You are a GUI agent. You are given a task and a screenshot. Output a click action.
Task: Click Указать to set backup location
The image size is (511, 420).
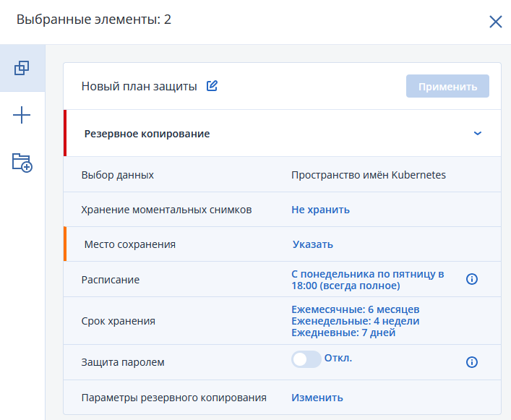click(312, 244)
